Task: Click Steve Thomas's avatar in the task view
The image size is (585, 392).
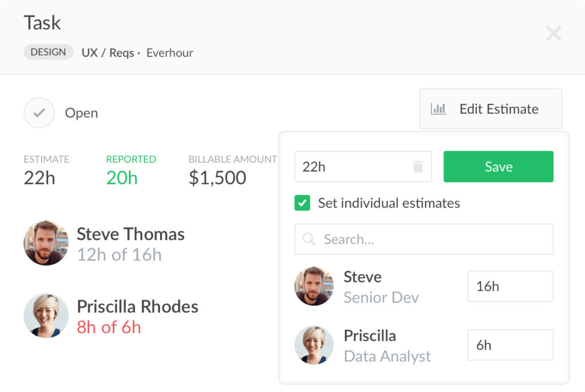Action: click(x=46, y=243)
